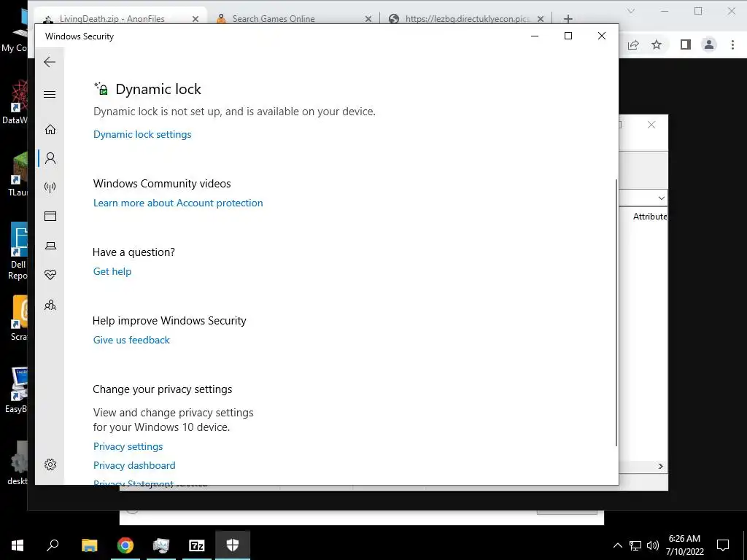Switch to the LivingDeath.zip - AnonFiles tab
Viewport: 747px width, 560px height.
click(x=112, y=18)
